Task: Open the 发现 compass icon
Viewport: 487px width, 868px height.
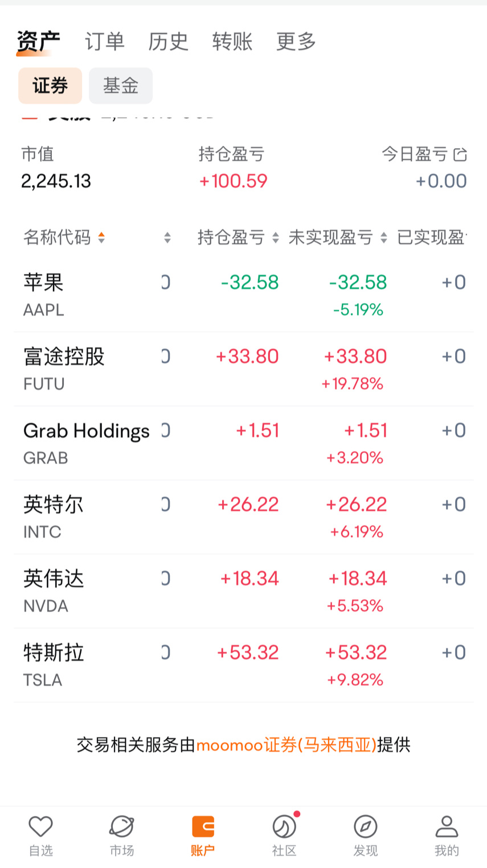Action: (366, 826)
